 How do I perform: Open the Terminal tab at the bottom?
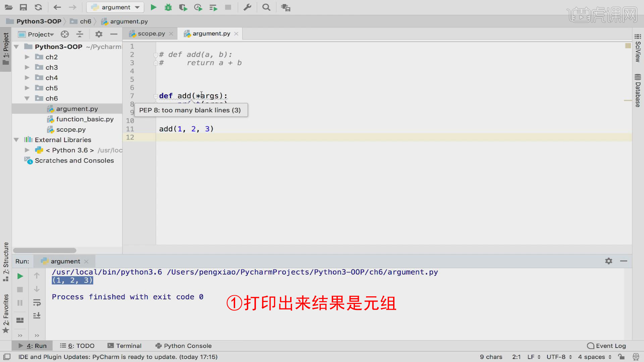(128, 346)
